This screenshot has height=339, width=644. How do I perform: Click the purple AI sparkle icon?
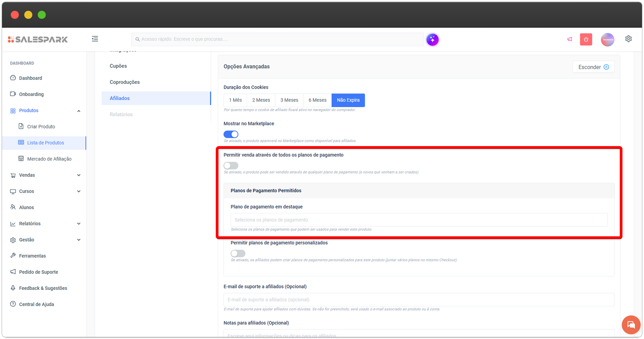pyautogui.click(x=432, y=39)
